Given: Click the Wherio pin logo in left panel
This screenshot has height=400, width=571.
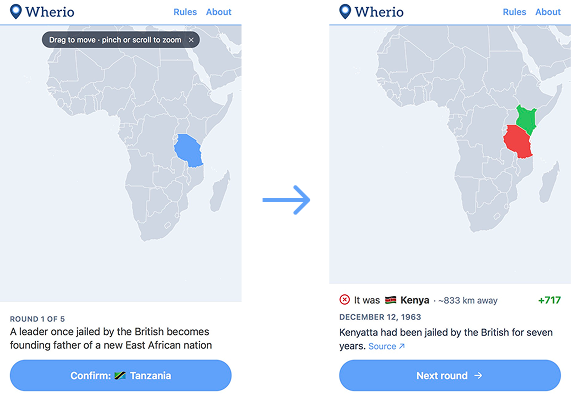Looking at the screenshot, I should coord(16,11).
